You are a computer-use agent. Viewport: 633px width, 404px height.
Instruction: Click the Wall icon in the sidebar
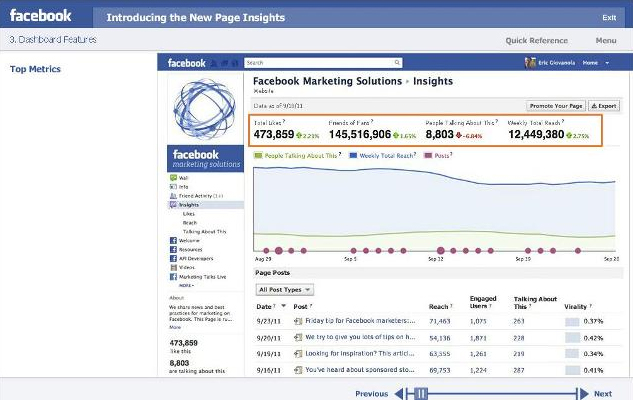pyautogui.click(x=172, y=178)
